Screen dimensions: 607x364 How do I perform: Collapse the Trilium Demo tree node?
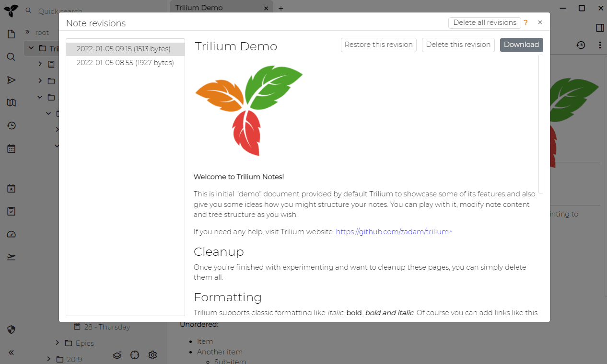(31, 48)
